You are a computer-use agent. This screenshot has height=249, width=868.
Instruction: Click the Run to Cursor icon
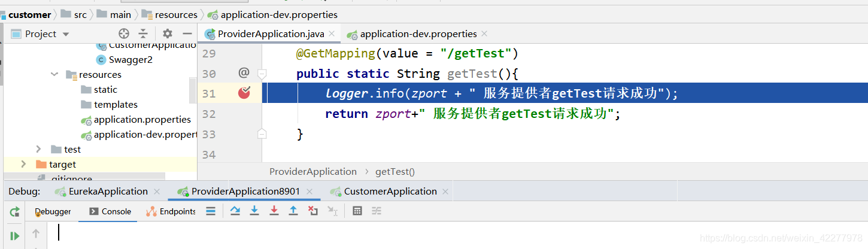click(332, 211)
